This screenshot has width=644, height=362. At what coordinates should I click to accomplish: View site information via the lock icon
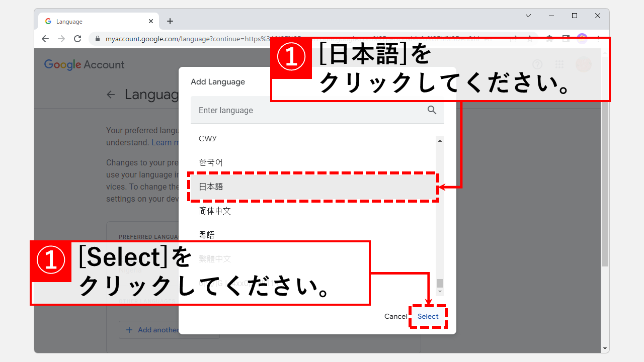coord(97,38)
